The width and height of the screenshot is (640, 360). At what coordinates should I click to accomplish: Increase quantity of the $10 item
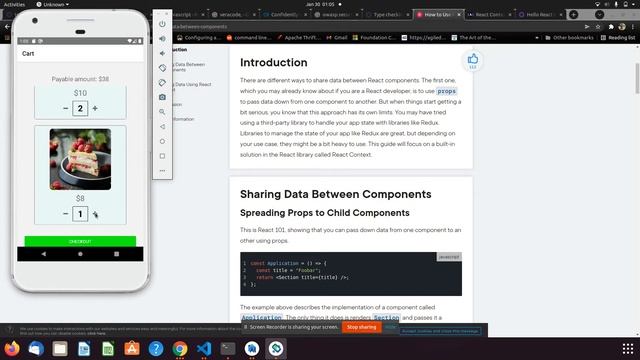[95, 109]
